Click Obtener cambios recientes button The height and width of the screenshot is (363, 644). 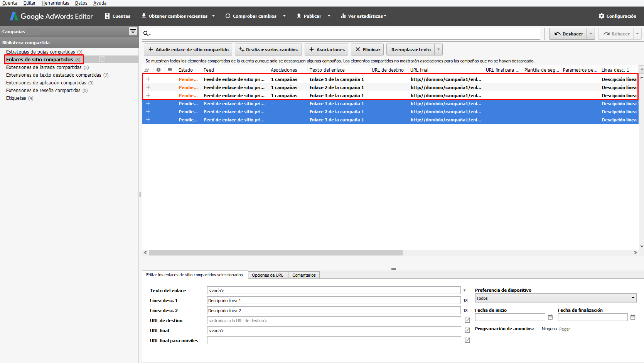tap(174, 16)
